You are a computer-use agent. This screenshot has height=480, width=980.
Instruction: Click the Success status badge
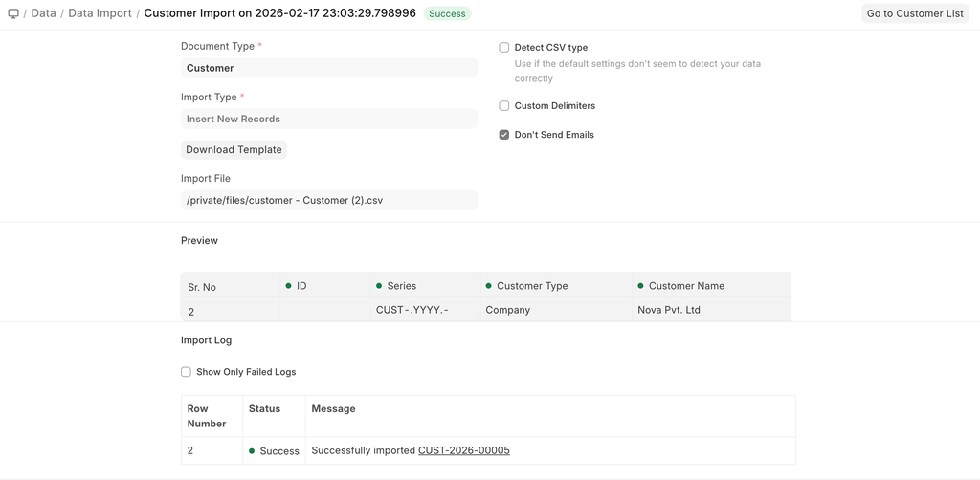tap(447, 14)
